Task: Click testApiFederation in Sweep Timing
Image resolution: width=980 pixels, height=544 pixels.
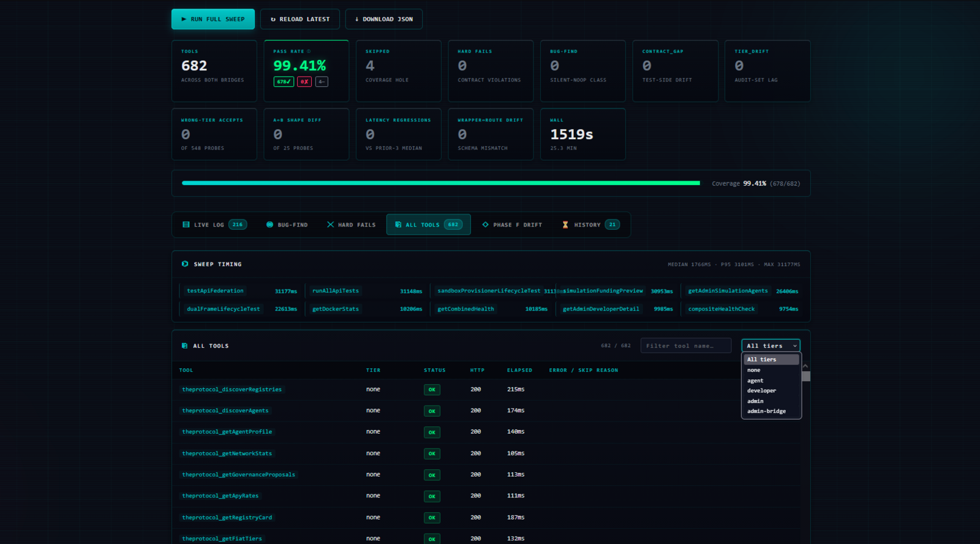Action: point(215,291)
